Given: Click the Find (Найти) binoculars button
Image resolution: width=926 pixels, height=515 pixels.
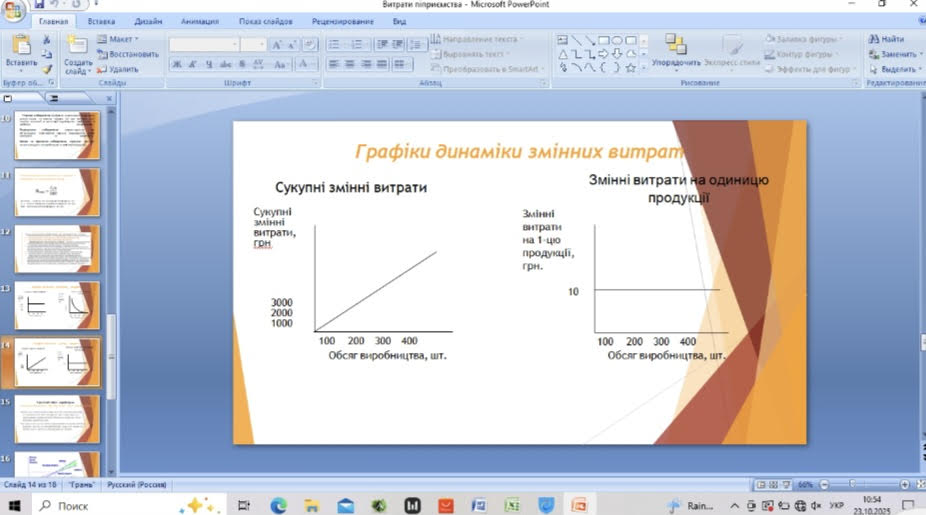Looking at the screenshot, I should point(886,39).
